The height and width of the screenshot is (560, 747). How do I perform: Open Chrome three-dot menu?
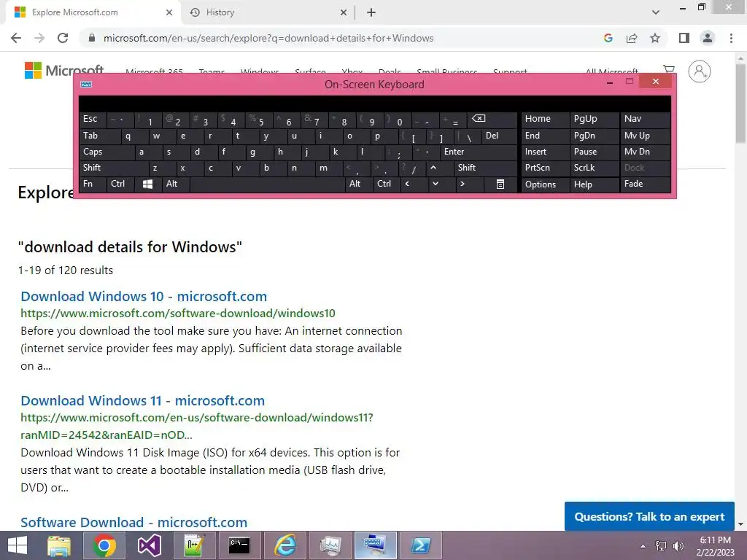731,38
